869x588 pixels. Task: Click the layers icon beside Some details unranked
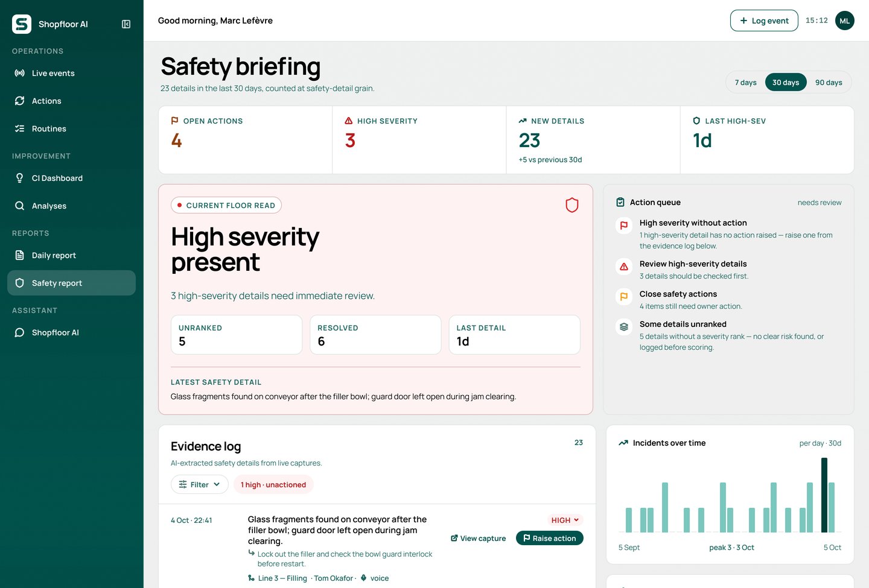coord(624,327)
